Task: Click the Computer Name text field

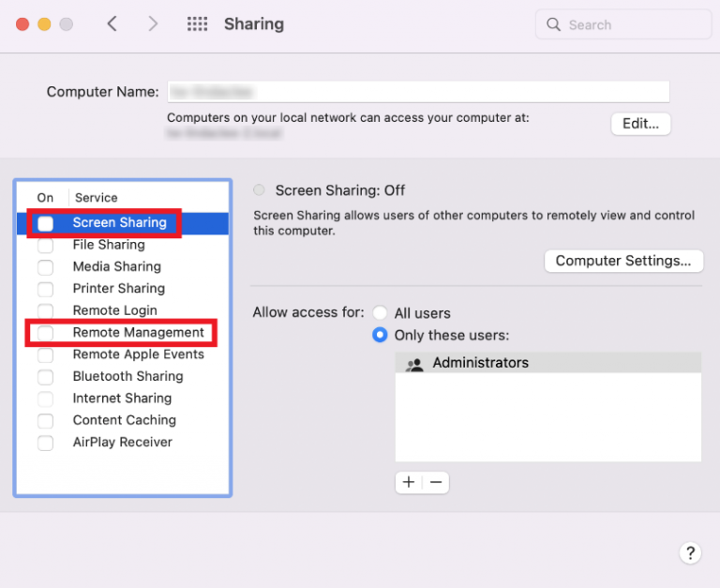Action: (418, 92)
